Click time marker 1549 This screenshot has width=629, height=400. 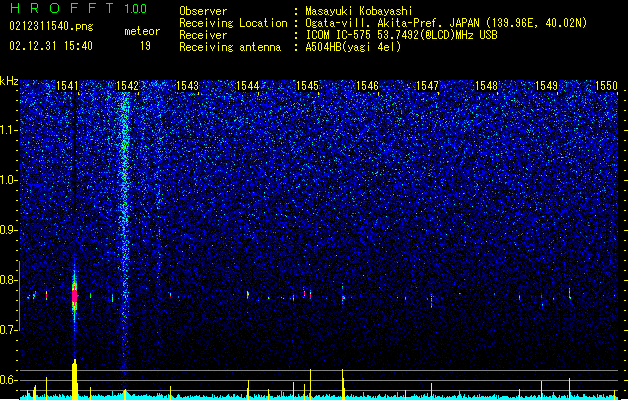coord(547,86)
